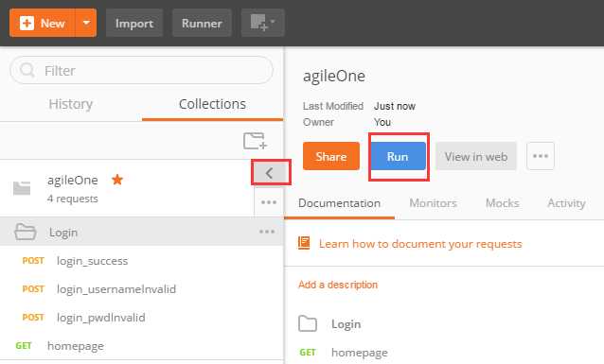
Task: Open the New button dropdown arrow
Action: [86, 23]
